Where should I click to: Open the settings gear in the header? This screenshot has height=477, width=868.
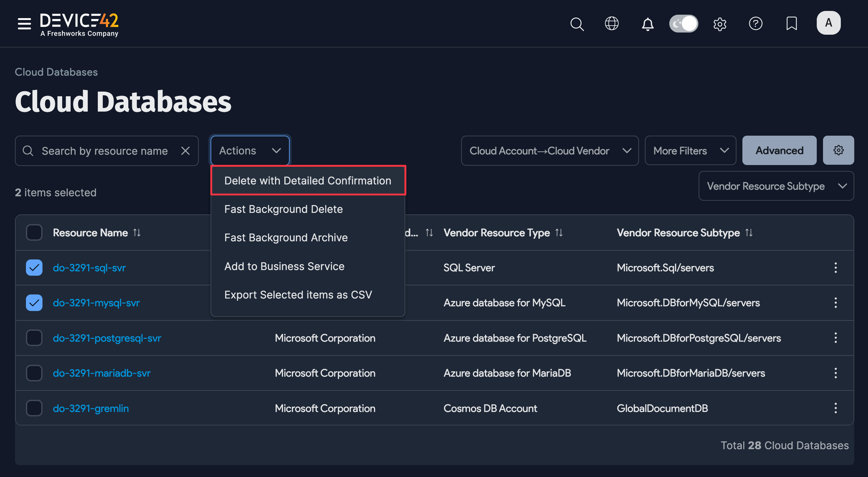(x=719, y=24)
